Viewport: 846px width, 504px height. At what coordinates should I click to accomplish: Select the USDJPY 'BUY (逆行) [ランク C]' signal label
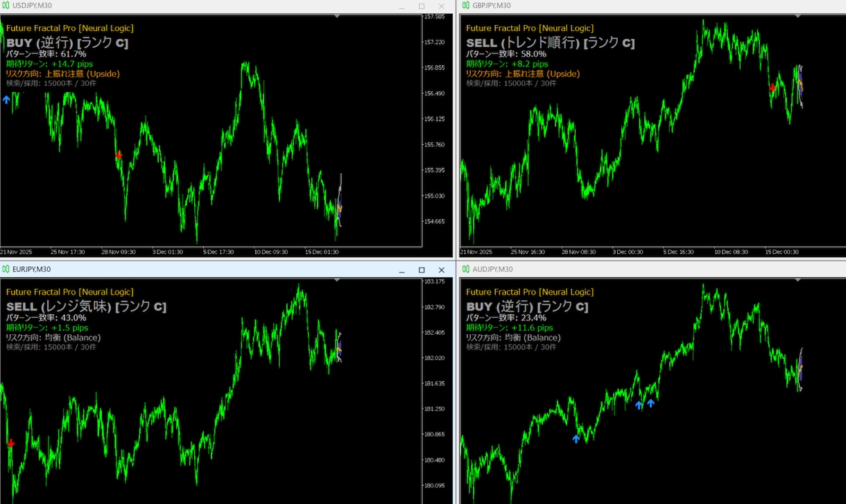pyautogui.click(x=67, y=43)
